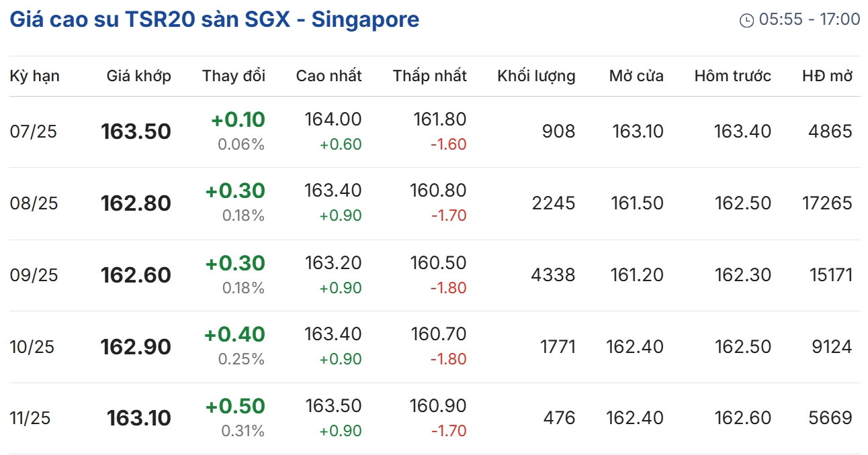Select the 07/25 contract row
The width and height of the screenshot is (868, 455).
(34, 132)
